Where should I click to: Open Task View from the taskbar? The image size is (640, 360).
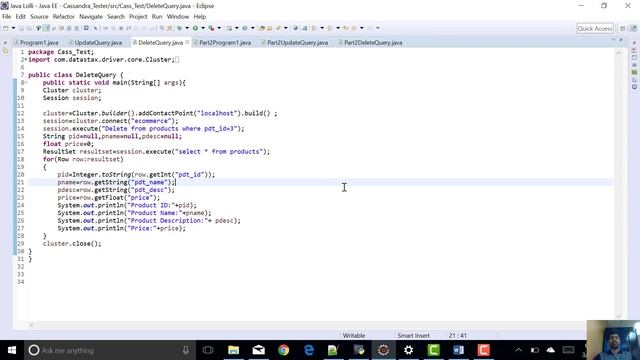[208, 350]
